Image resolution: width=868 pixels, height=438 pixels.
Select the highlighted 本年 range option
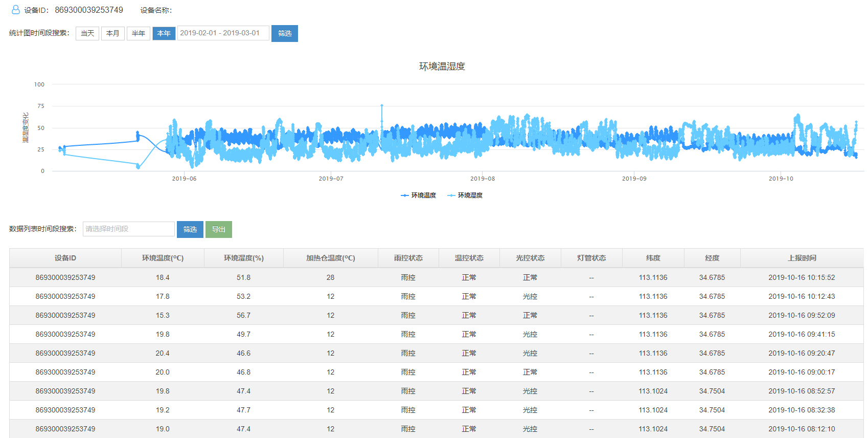tap(164, 33)
